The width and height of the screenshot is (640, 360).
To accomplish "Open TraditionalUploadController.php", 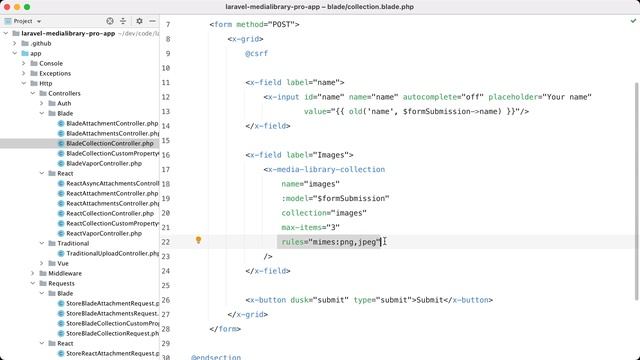I will coord(113,253).
